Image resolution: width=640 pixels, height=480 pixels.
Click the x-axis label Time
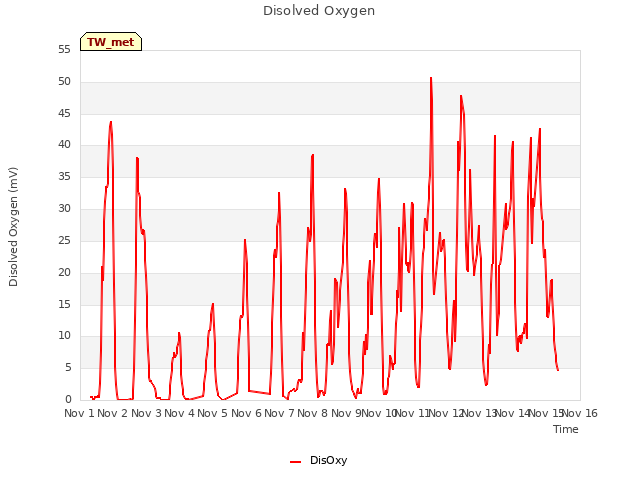[x=565, y=429]
